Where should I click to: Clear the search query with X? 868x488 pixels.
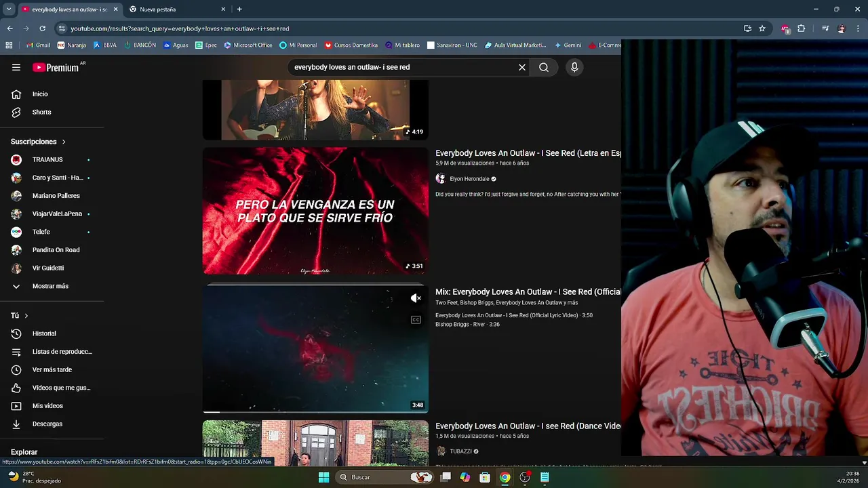(x=522, y=67)
